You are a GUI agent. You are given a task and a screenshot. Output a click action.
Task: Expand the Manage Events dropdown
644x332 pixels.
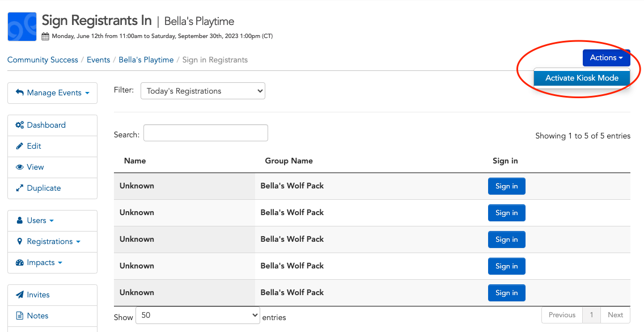click(x=53, y=93)
